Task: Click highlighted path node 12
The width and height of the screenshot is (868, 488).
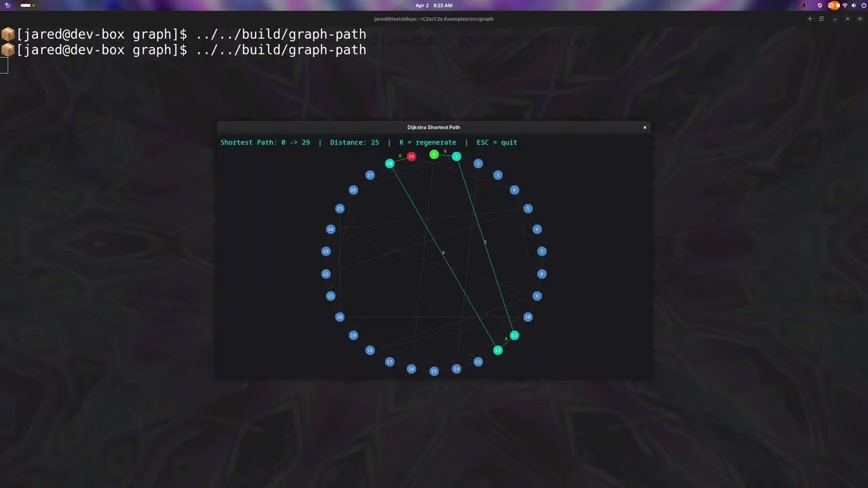Action: coord(498,350)
